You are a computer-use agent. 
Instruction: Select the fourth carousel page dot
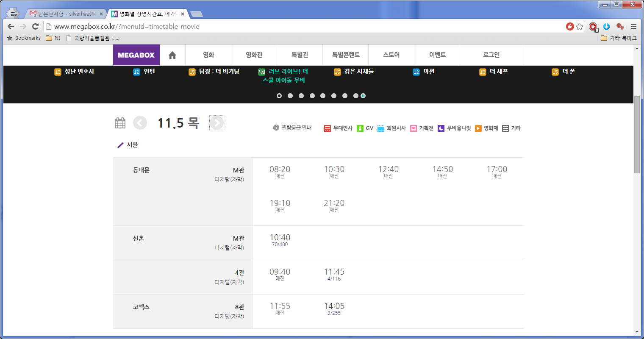tap(312, 96)
